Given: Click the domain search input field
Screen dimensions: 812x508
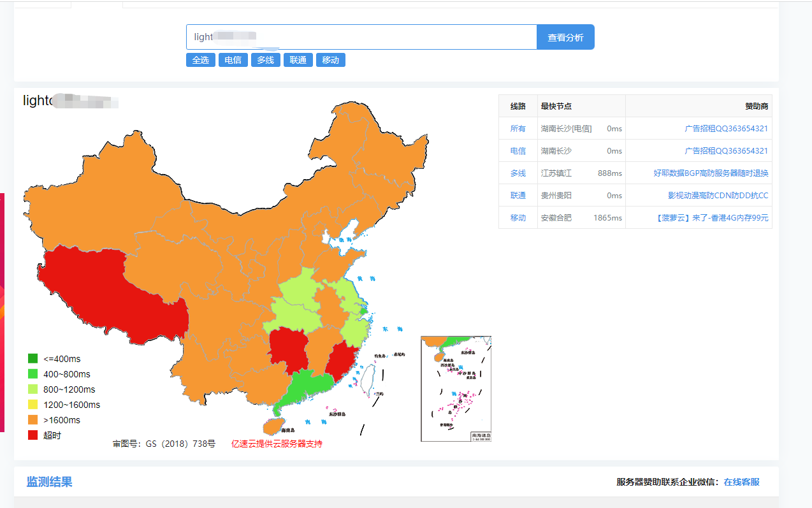Looking at the screenshot, I should 361,37.
